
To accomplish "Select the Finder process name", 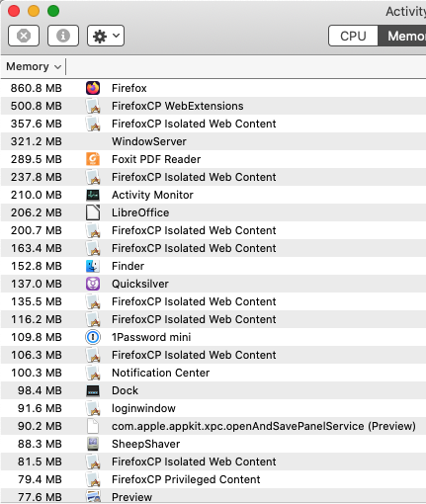I will click(128, 266).
